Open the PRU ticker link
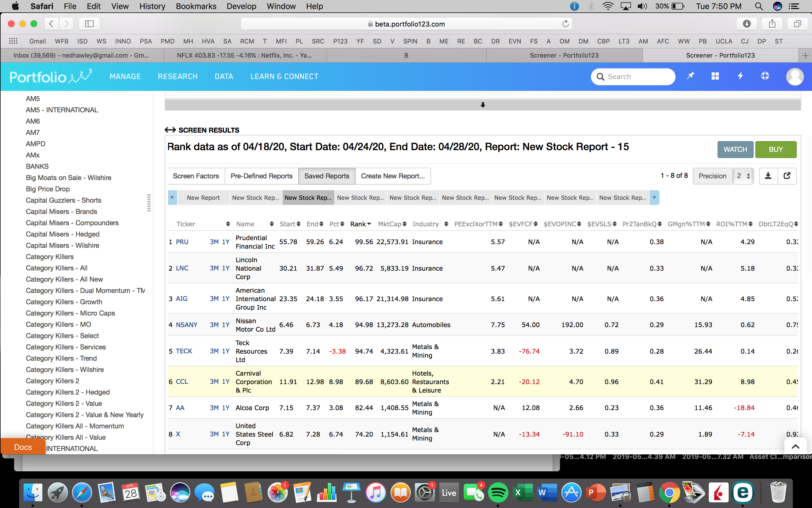The image size is (812, 508). coord(182,242)
